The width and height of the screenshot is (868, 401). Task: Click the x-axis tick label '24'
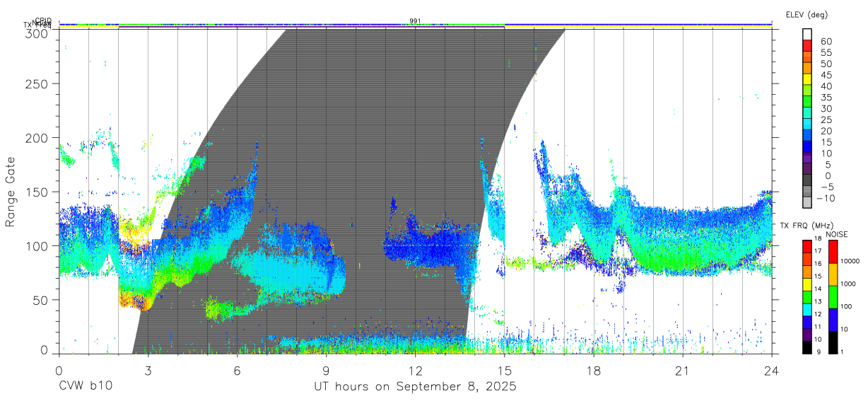point(771,371)
